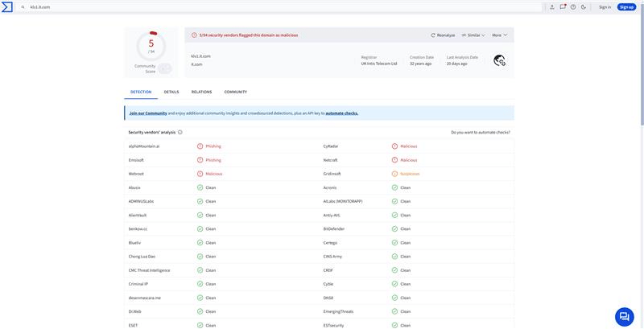The image size is (644, 329).
Task: Click the 5/94 detection score gauge
Action: click(151, 46)
